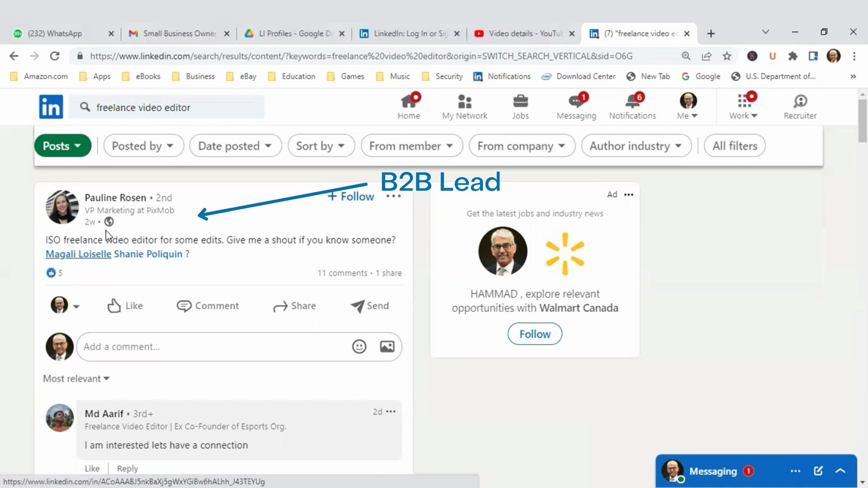Reply to Md Aarif's comment
Screen dimensions: 868x488
pyautogui.click(x=127, y=469)
